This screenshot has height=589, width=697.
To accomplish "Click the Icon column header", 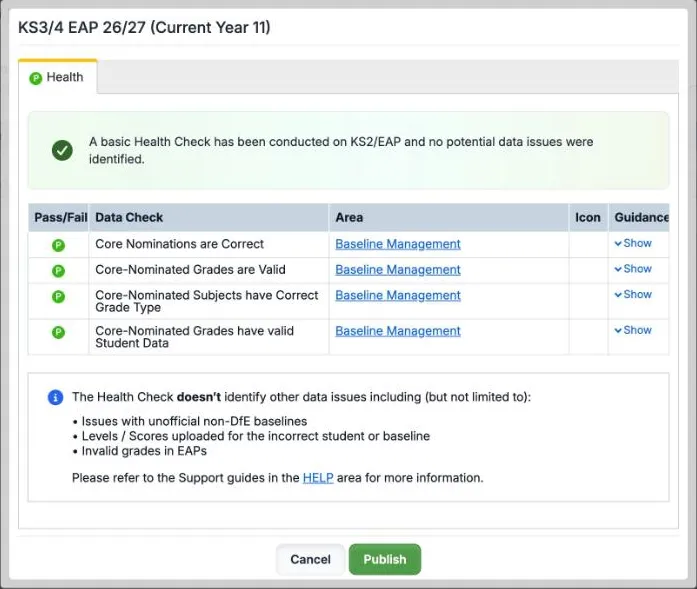I will 588,217.
